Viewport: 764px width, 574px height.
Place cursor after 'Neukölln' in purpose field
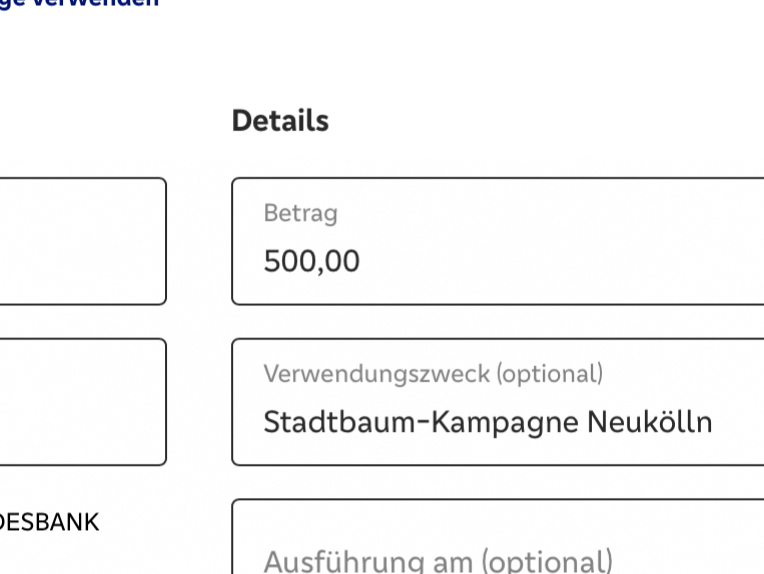pyautogui.click(x=715, y=422)
